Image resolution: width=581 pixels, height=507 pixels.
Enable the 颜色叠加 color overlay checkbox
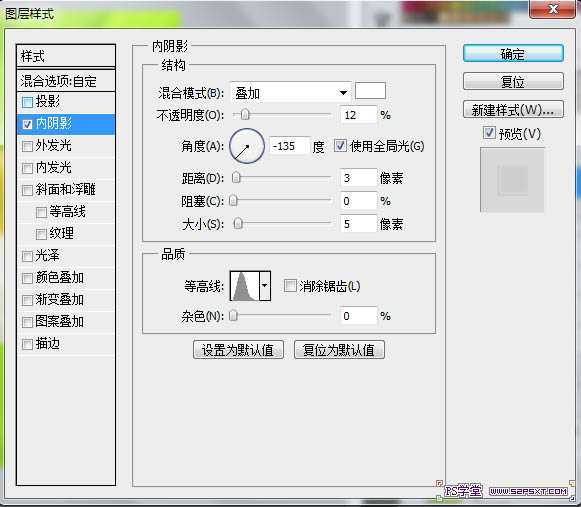click(x=27, y=278)
